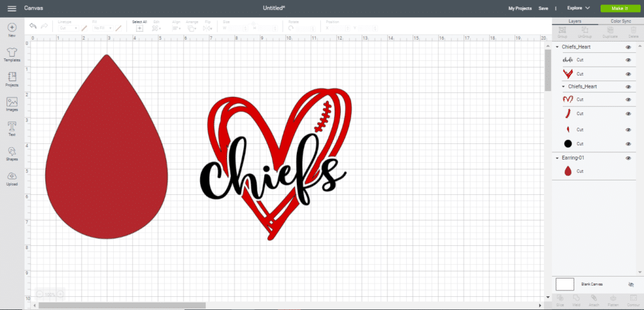Add Text using the Text tool
Viewport: 644px width, 310px height.
point(12,129)
